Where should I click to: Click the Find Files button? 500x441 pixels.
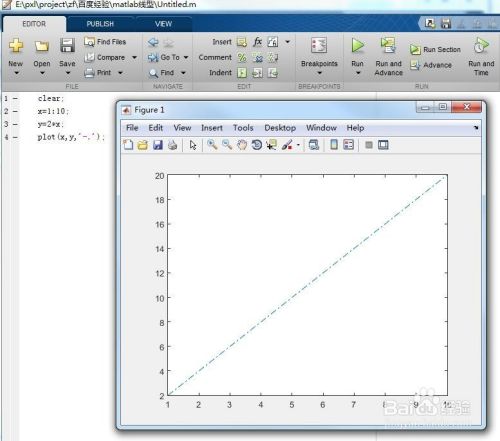coord(105,42)
